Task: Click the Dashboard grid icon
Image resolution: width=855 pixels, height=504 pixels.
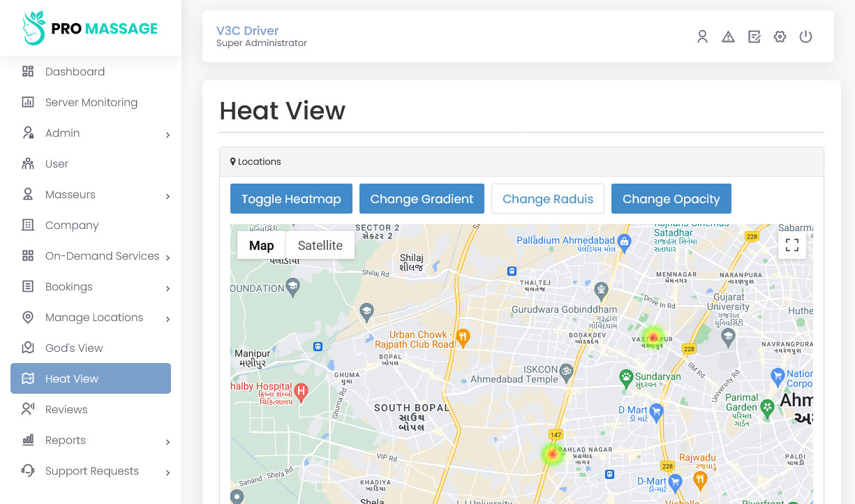Action: click(28, 71)
